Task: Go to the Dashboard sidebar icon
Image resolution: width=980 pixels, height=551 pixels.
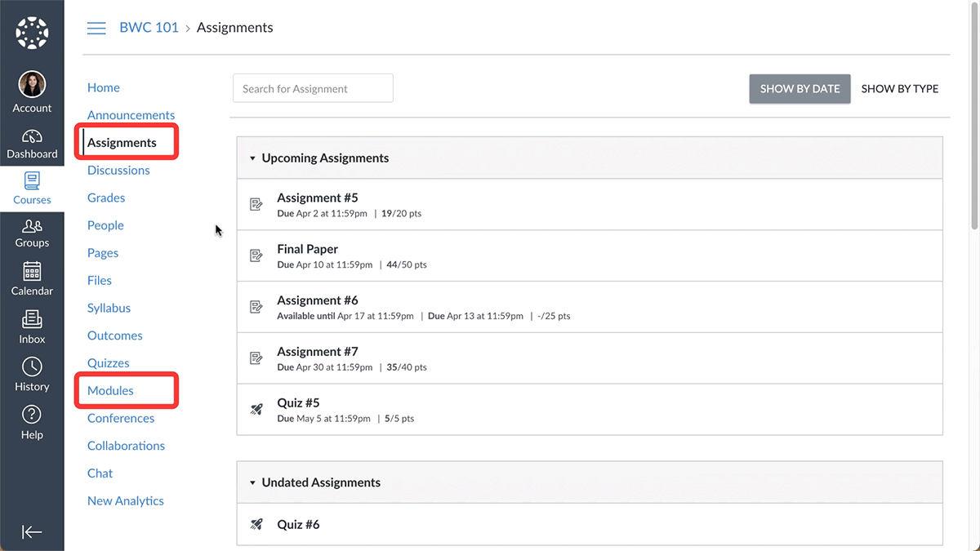Action: (x=32, y=136)
